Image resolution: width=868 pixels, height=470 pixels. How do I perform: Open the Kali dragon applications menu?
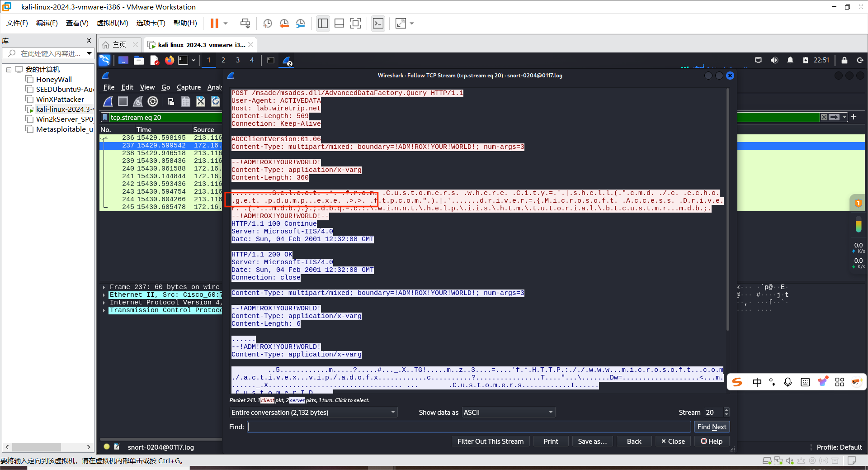coord(105,60)
